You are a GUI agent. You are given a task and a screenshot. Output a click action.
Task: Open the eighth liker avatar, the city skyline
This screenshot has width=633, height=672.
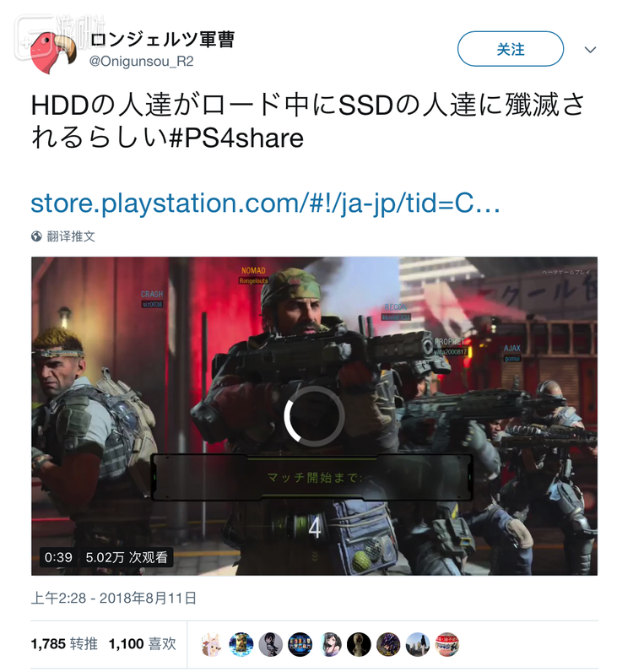[x=418, y=644]
